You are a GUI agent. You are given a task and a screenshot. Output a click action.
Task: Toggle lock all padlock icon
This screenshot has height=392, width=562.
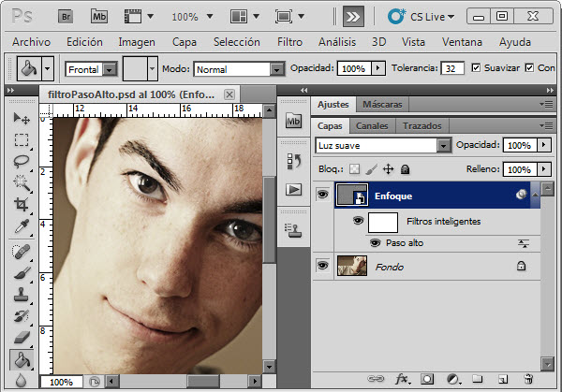(405, 169)
